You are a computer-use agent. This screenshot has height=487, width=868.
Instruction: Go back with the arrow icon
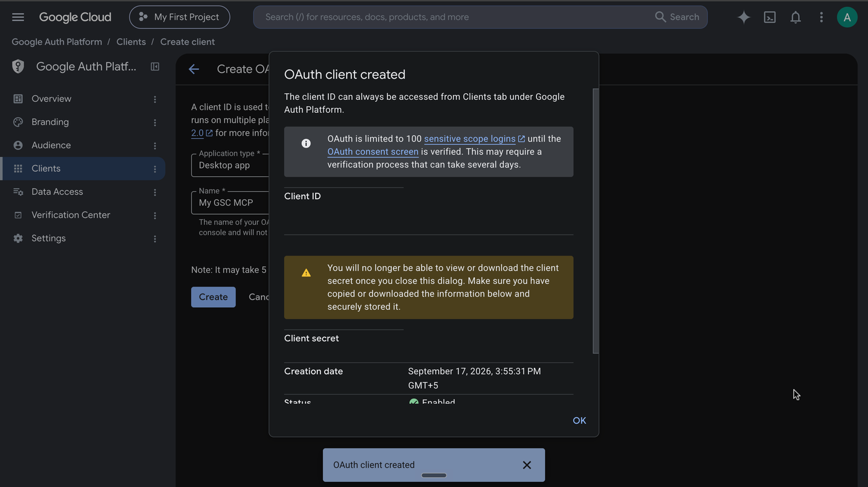(x=193, y=69)
